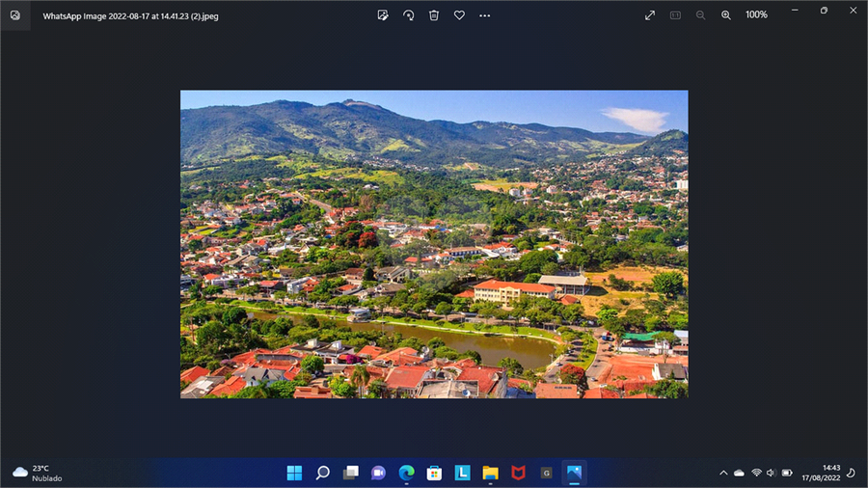Open the Photos app home icon
The image size is (868, 488).
pyautogui.click(x=14, y=15)
